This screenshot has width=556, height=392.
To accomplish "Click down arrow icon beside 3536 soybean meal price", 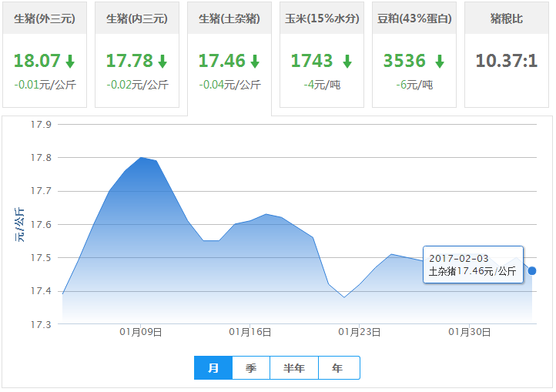I will click(440, 62).
